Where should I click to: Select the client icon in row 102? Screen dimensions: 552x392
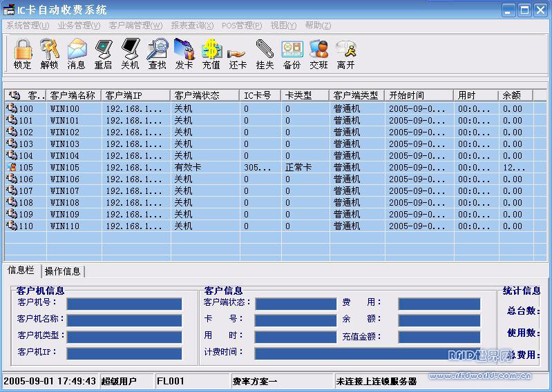(12, 132)
